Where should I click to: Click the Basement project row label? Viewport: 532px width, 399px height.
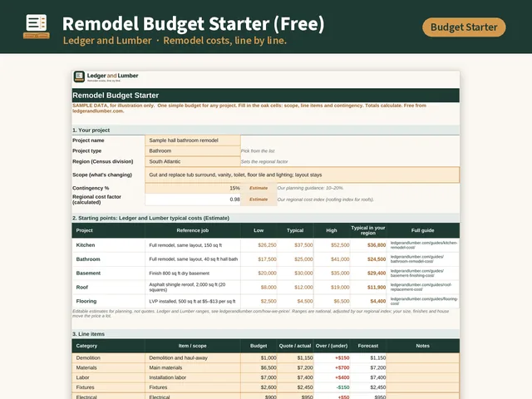(x=88, y=273)
